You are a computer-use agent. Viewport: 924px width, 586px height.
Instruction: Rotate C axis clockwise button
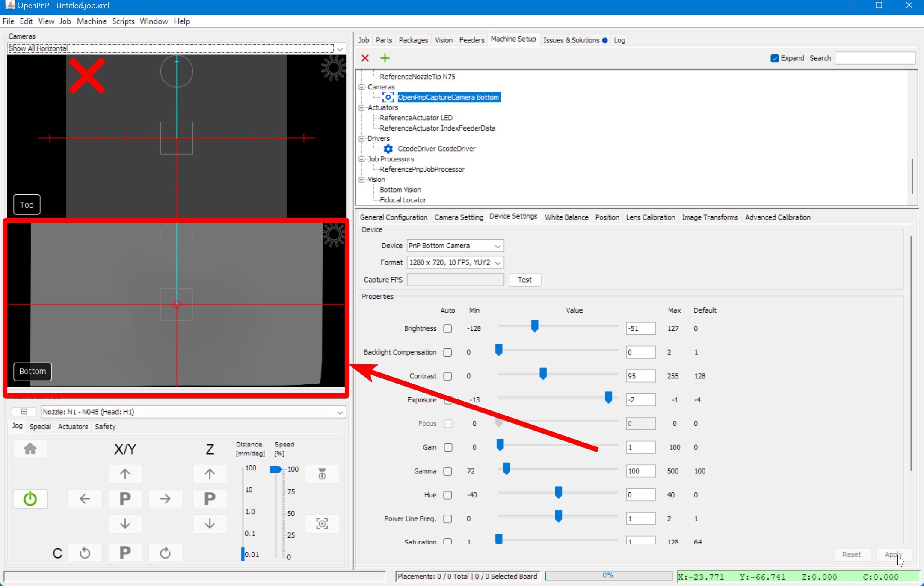point(166,553)
